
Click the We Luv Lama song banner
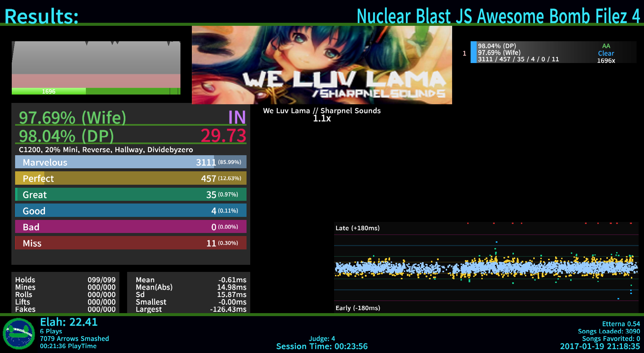[x=322, y=65]
